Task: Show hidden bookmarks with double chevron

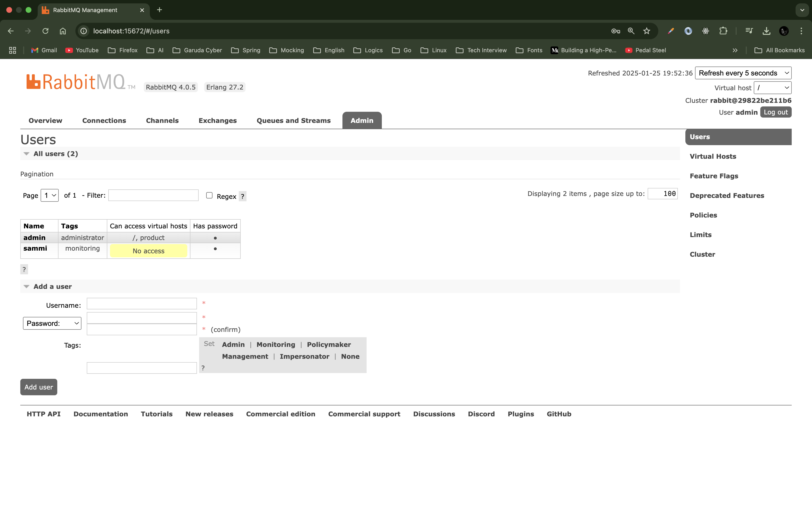Action: [x=735, y=50]
